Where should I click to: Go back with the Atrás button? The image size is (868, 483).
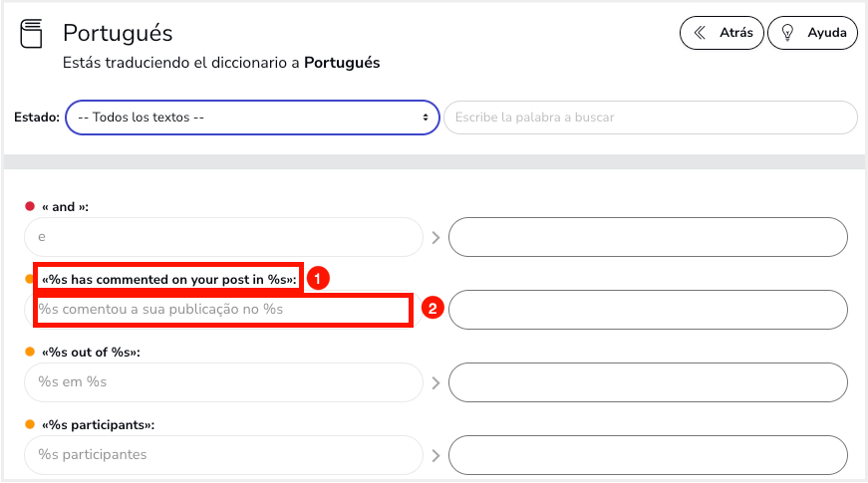(x=722, y=33)
